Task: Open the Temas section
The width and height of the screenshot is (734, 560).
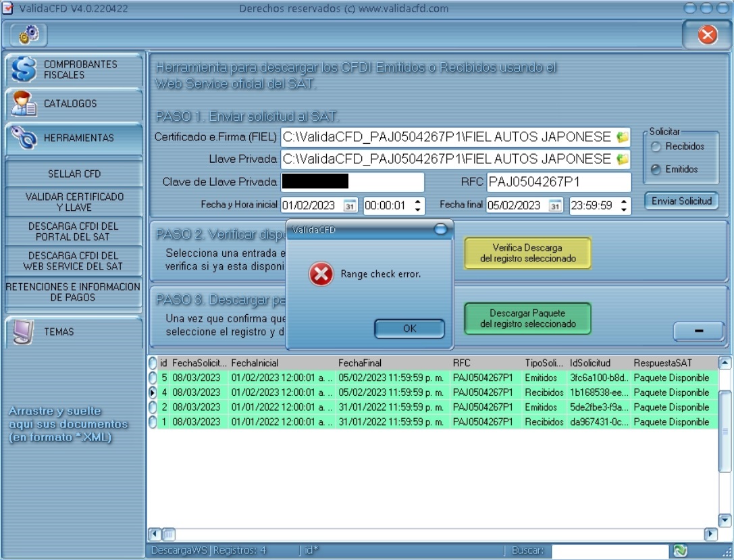Action: click(x=74, y=332)
